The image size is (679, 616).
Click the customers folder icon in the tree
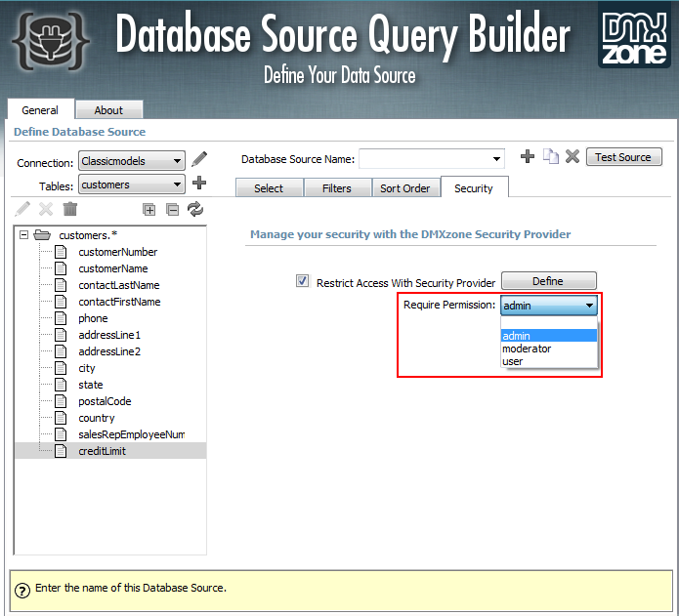click(42, 235)
